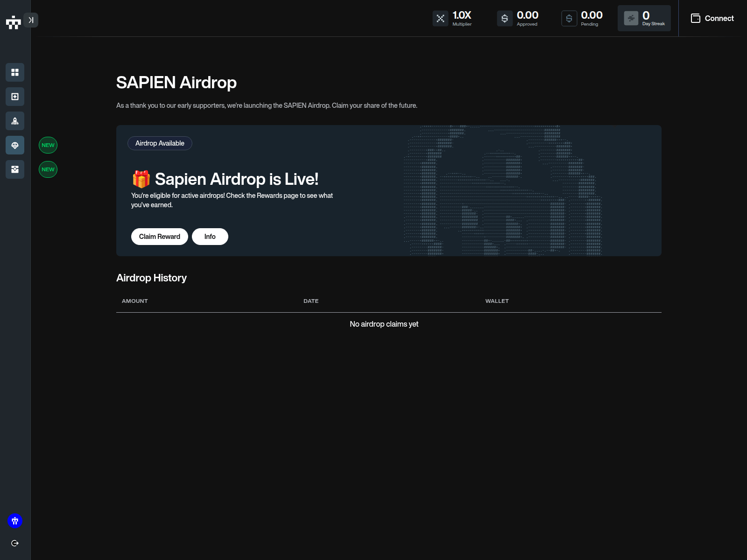Image resolution: width=747 pixels, height=560 pixels.
Task: Click the 1.0X multiplier value
Action: [x=462, y=15]
